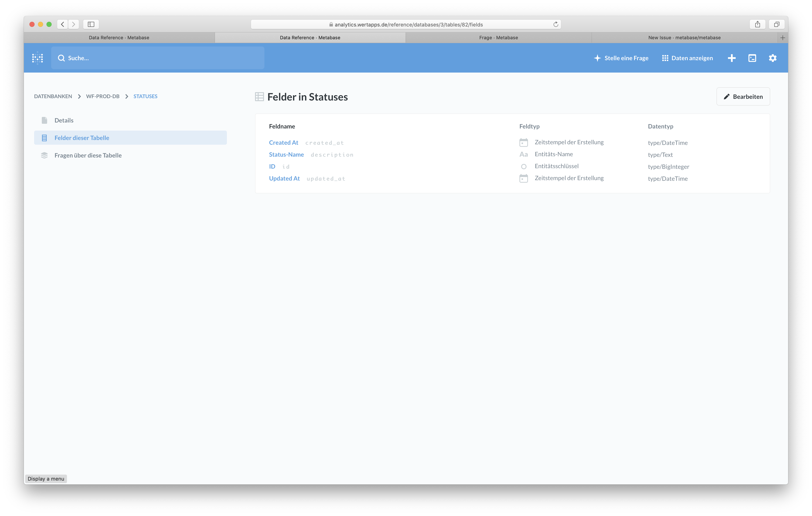This screenshot has width=812, height=516.
Task: Click the Safari sidebar toggle icon
Action: (x=91, y=24)
